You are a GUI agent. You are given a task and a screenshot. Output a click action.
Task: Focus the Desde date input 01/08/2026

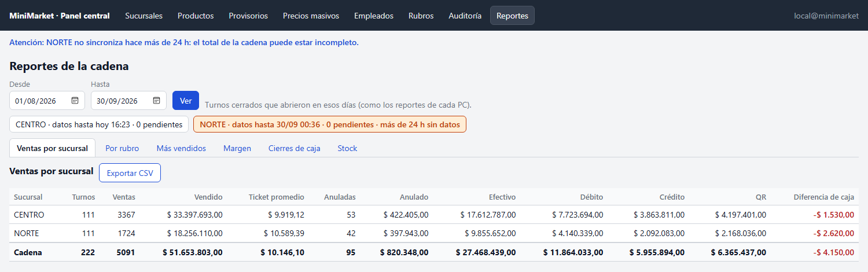point(46,101)
